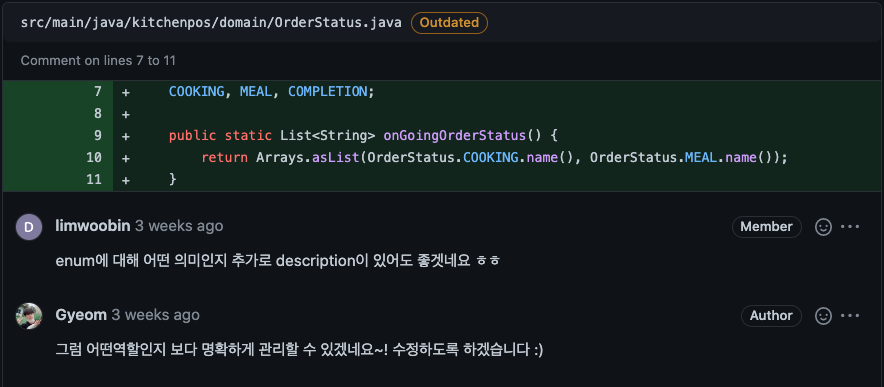Click the Outdated label badge
The width and height of the screenshot is (884, 387).
click(449, 23)
